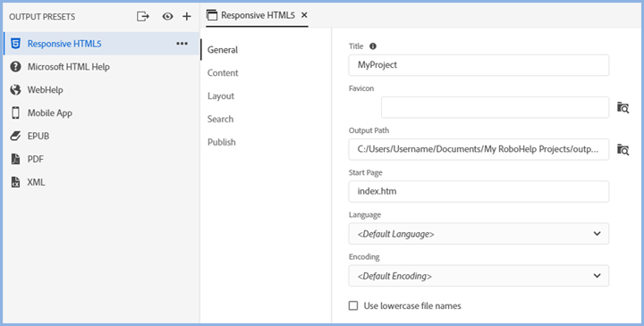Expand the Encoding dropdown

479,276
